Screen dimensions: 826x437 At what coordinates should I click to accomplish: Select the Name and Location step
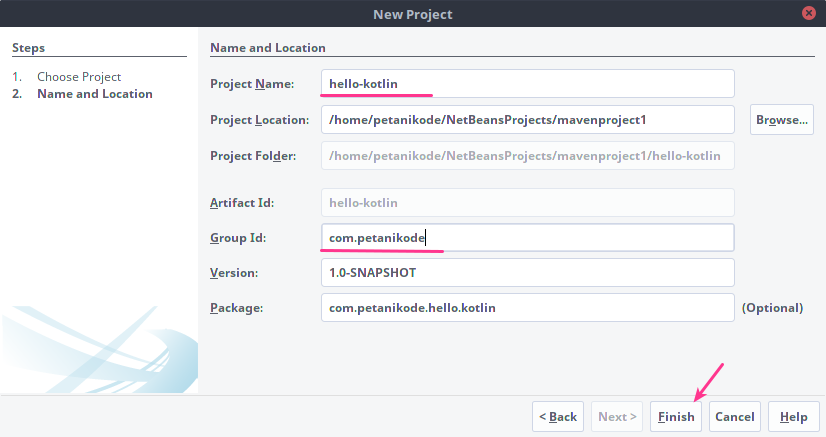(x=95, y=94)
